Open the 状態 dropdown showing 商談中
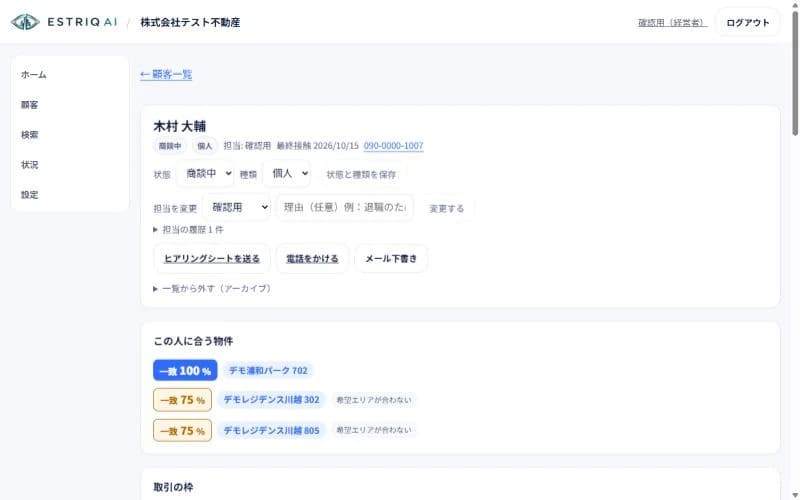Image resolution: width=800 pixels, height=500 pixels. tap(206, 174)
